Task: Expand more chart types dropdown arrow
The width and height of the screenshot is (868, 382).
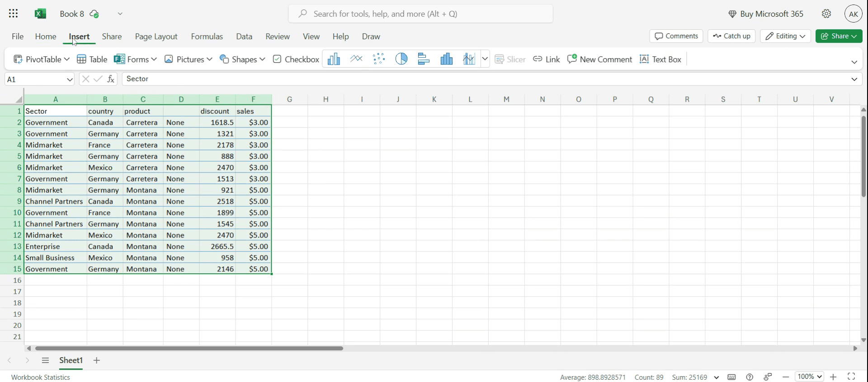Action: click(x=485, y=59)
